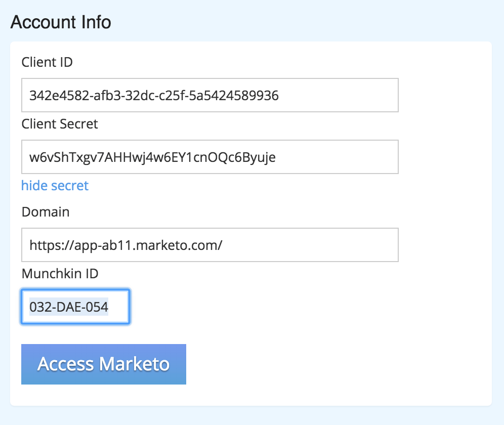Click the app-ab11.marketo.com URL text

[125, 245]
